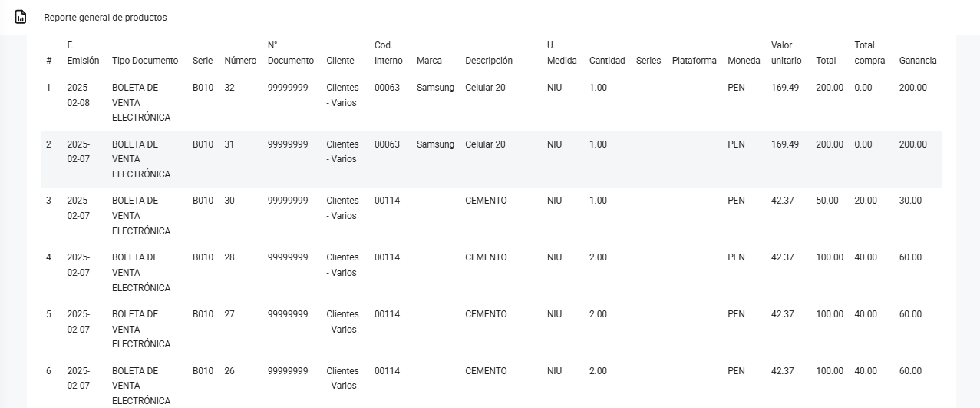Select the 'Plataforma' column header

coord(694,61)
